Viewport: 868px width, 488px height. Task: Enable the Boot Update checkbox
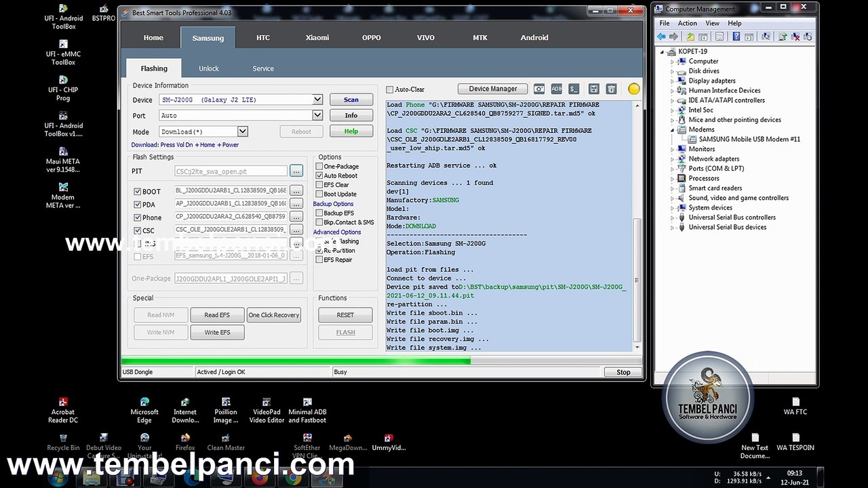coord(319,195)
